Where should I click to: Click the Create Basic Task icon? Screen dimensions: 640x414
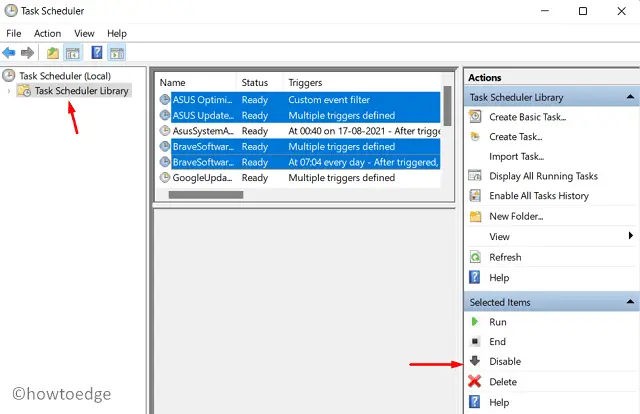click(476, 117)
